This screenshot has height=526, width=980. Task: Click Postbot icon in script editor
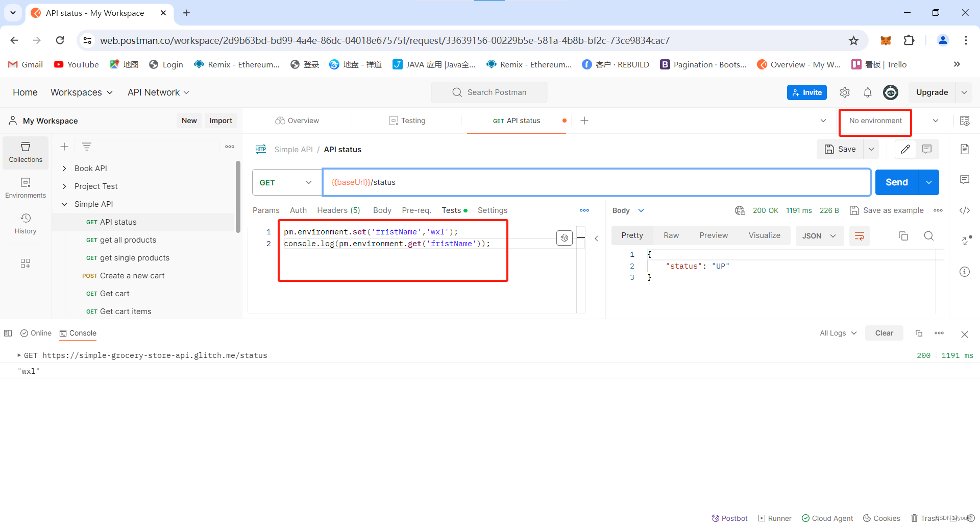coord(565,238)
